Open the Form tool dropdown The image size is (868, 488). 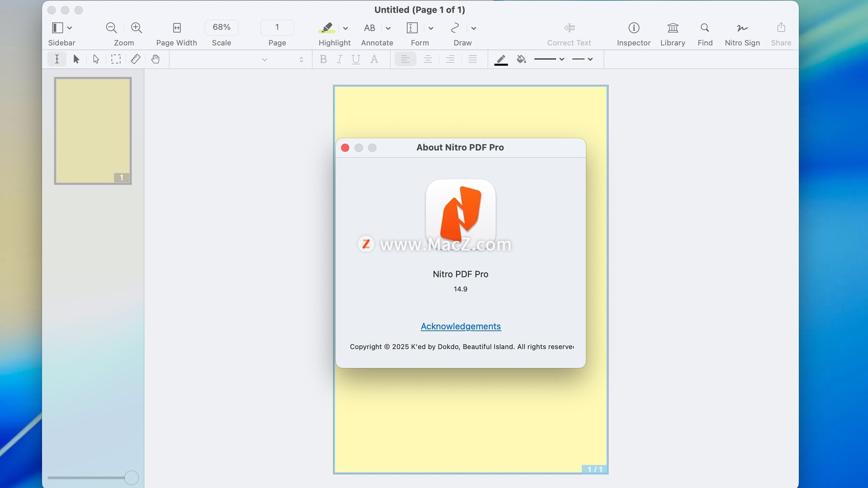coord(431,28)
